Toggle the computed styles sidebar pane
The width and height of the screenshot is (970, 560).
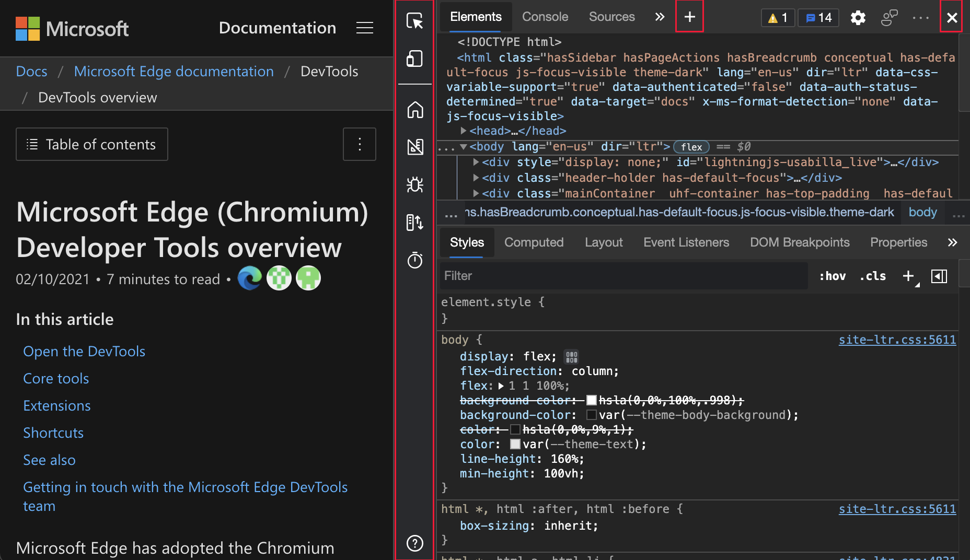939,276
